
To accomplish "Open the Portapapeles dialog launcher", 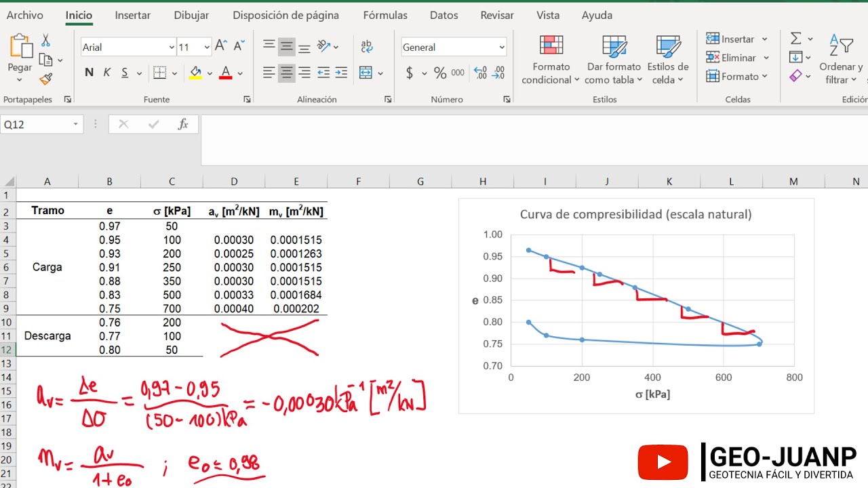I will 68,99.
